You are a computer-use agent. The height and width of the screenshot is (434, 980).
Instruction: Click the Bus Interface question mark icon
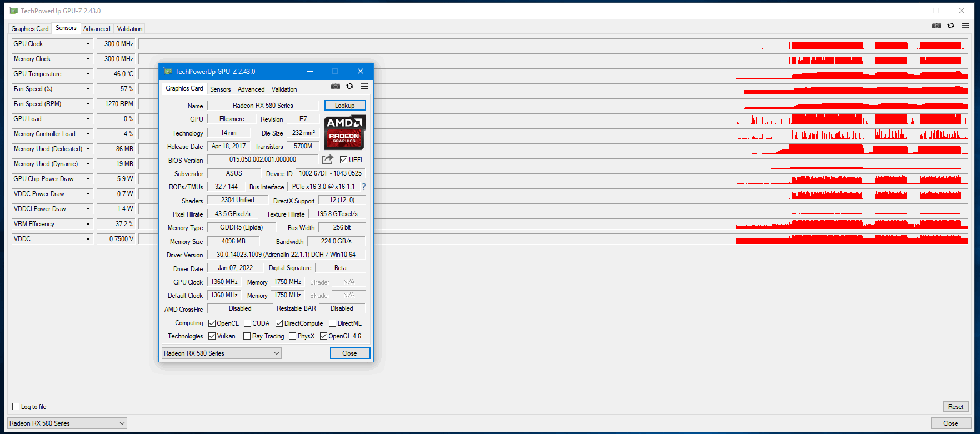pyautogui.click(x=364, y=187)
